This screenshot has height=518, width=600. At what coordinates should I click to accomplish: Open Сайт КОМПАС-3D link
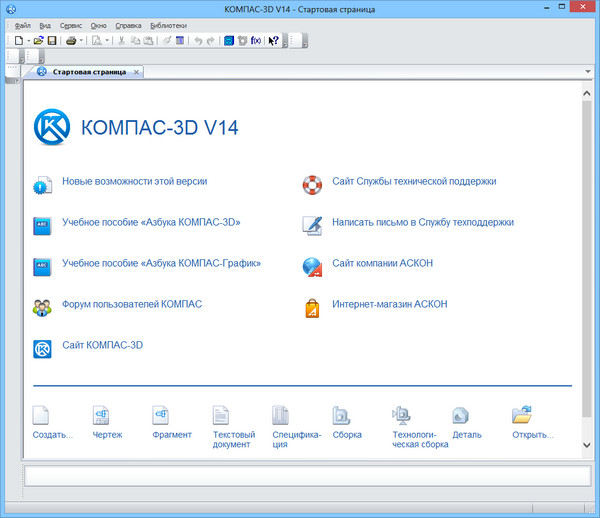tap(103, 345)
